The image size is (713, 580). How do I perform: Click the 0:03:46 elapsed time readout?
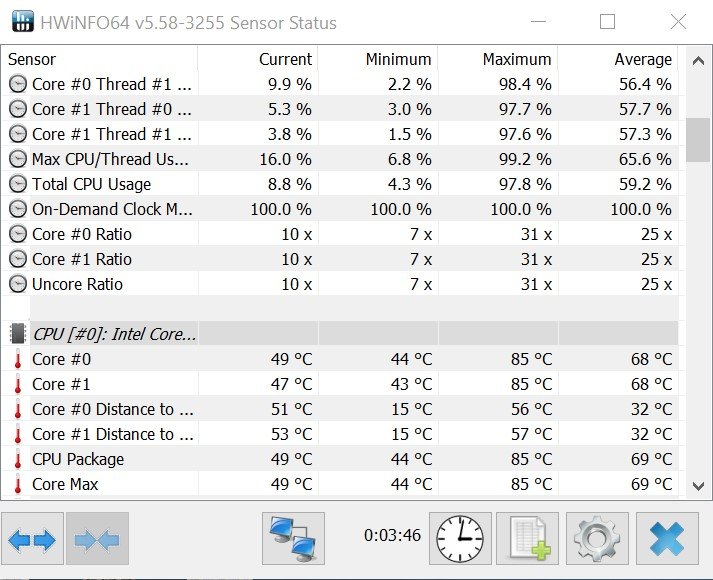click(x=392, y=535)
